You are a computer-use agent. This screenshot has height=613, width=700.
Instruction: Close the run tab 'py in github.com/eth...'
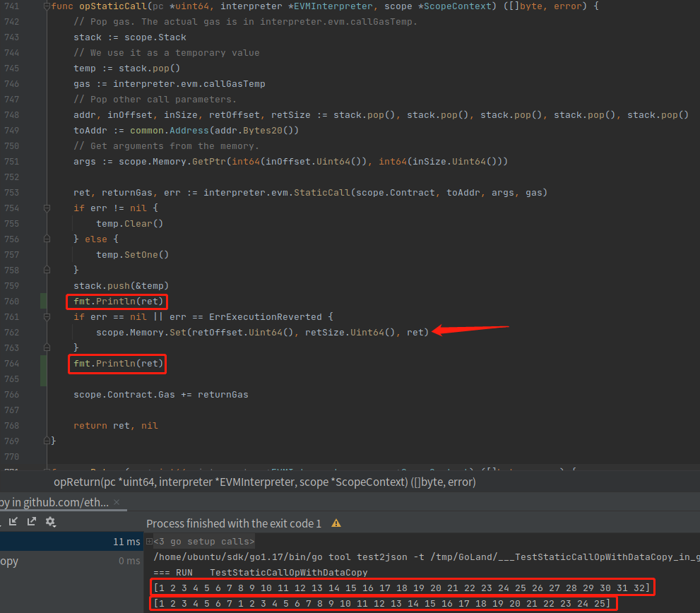coord(117,502)
